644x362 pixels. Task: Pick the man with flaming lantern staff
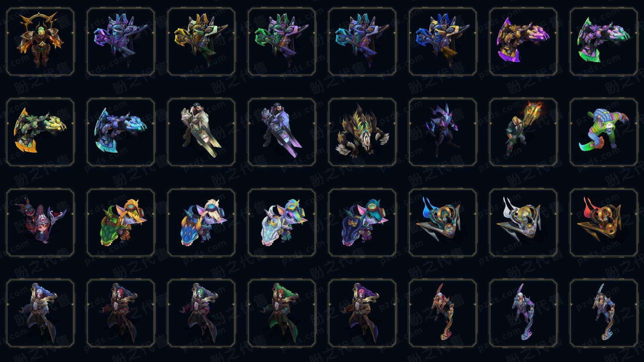click(x=523, y=132)
